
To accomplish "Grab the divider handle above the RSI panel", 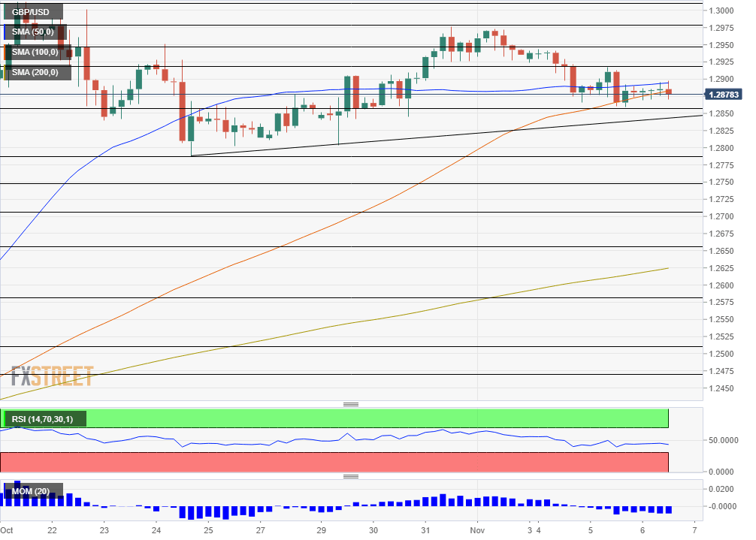I will [x=351, y=404].
